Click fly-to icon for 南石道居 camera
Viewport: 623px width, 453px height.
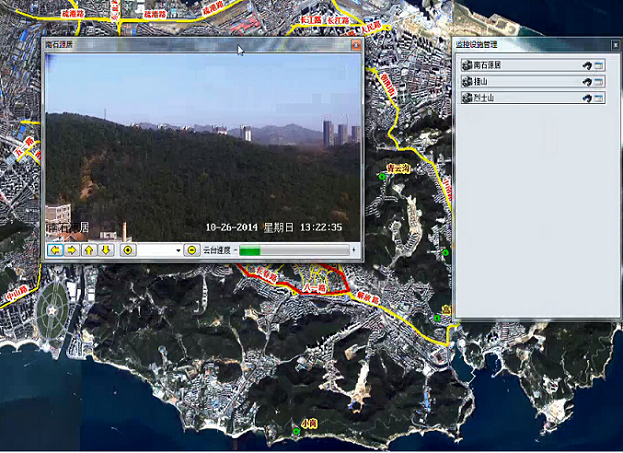(587, 65)
